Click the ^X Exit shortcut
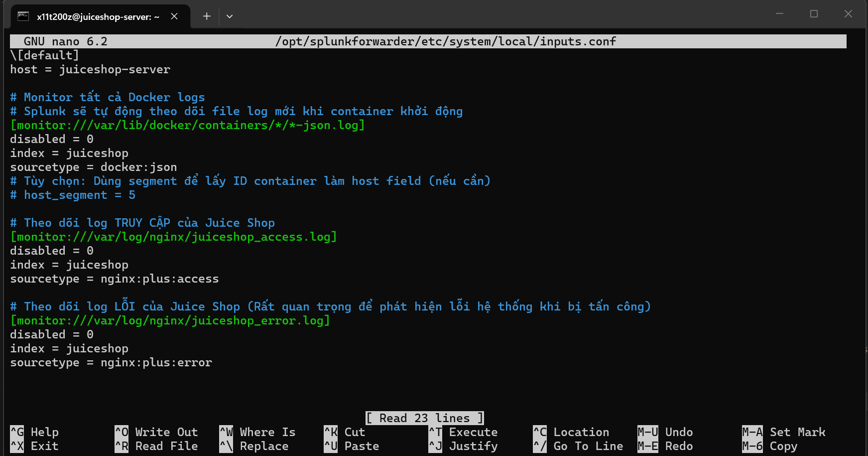Screen dimensions: 868x456 coord(35,446)
